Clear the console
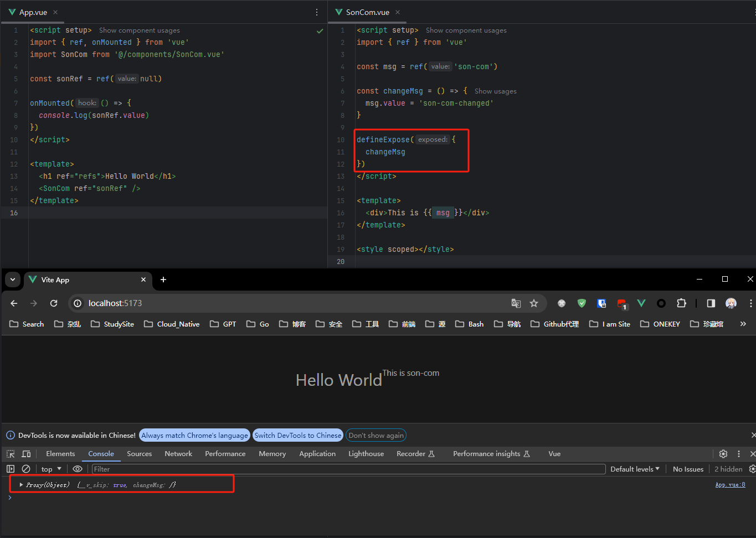This screenshot has width=756, height=538. tap(26, 469)
